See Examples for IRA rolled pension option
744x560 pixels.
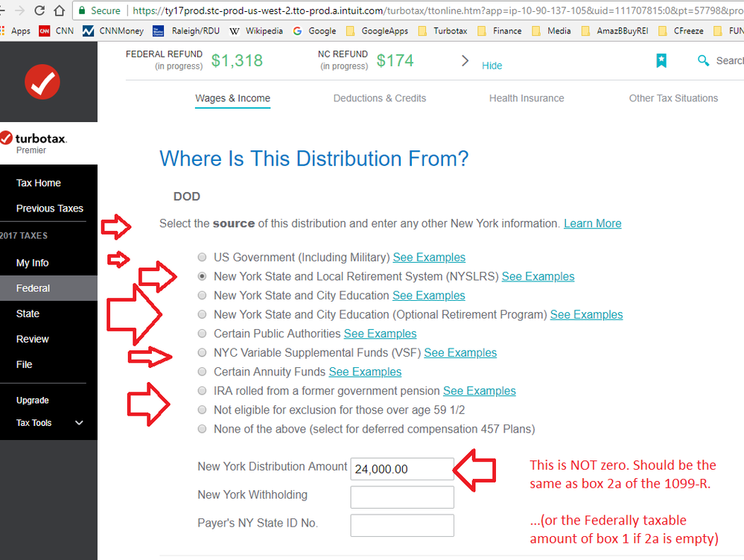click(479, 390)
